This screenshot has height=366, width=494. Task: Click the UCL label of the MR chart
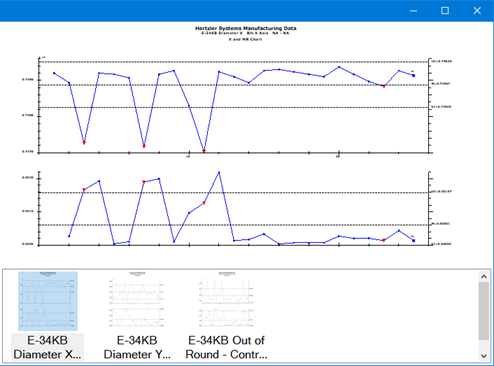442,192
